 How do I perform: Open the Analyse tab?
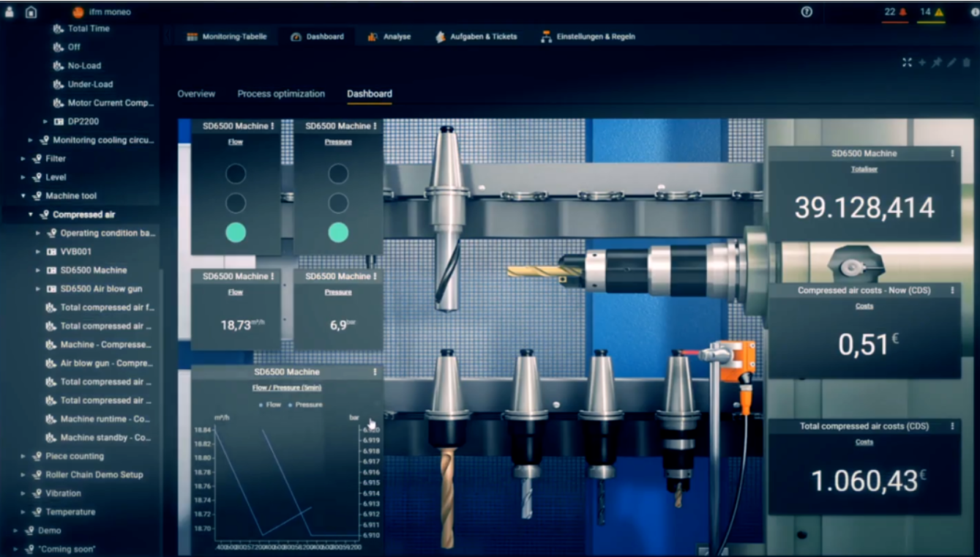(389, 37)
